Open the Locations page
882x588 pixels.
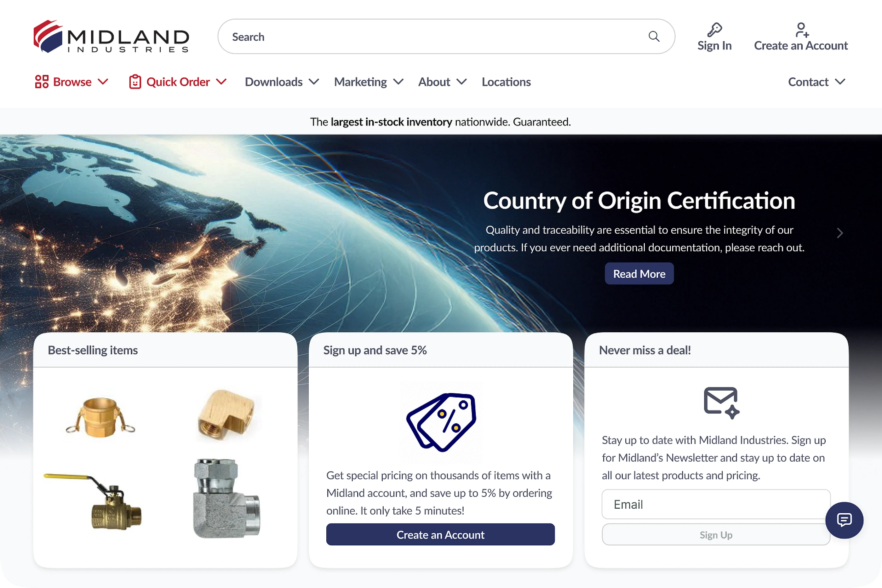[506, 82]
